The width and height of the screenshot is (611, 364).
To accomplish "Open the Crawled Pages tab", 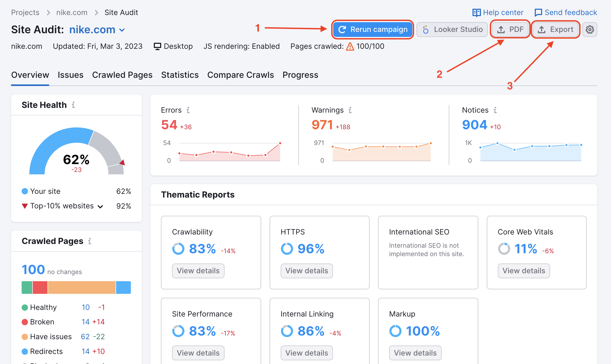I will point(122,75).
